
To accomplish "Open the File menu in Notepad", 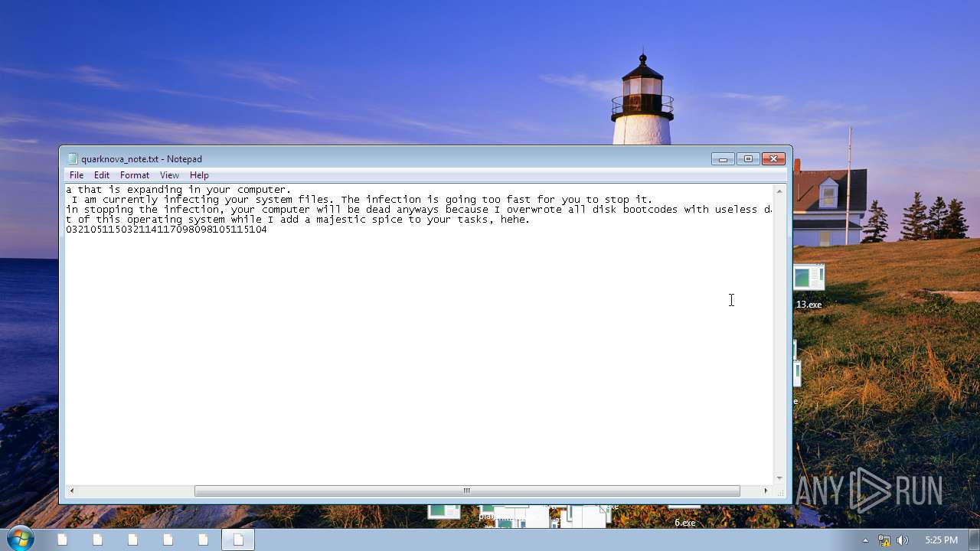I will (77, 175).
